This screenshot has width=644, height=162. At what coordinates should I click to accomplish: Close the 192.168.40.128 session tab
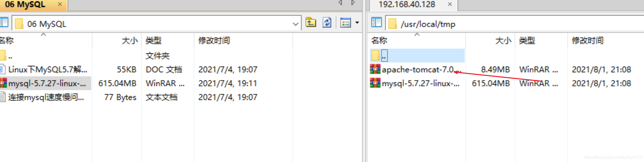point(450,4)
